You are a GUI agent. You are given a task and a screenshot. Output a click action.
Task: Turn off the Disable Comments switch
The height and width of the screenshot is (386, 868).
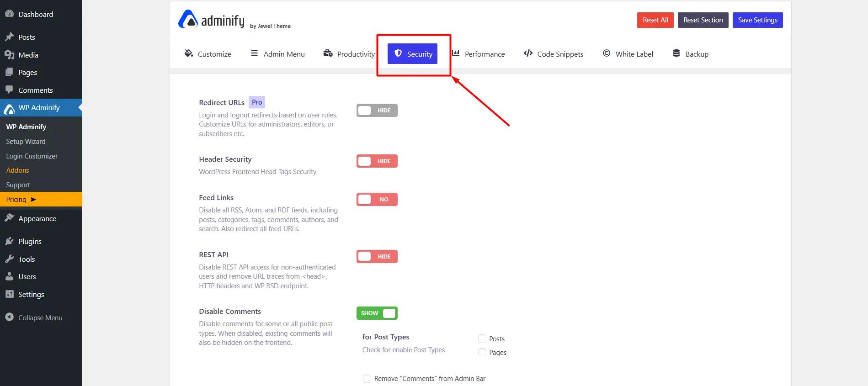377,313
